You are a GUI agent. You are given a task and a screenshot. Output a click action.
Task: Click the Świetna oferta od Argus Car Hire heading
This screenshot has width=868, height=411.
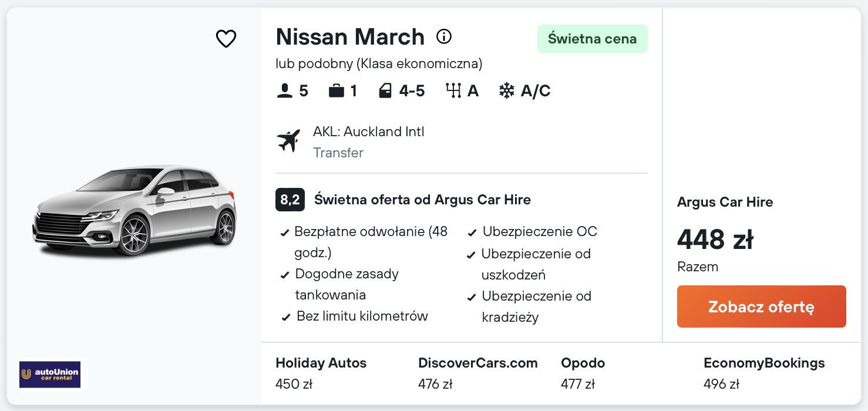point(422,200)
